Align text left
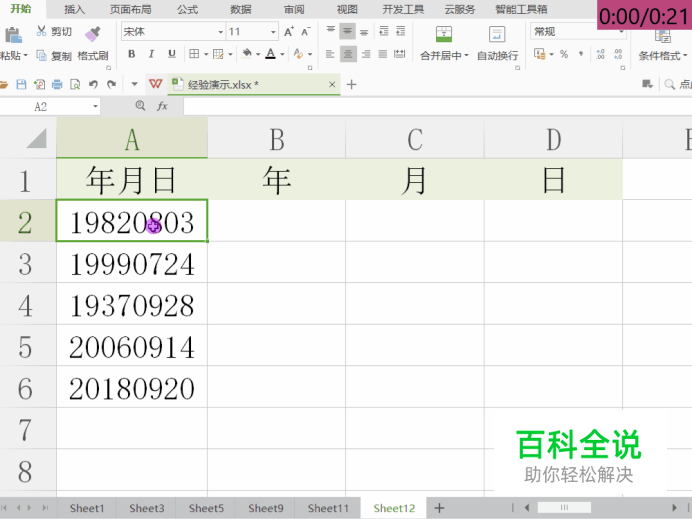 [x=330, y=54]
